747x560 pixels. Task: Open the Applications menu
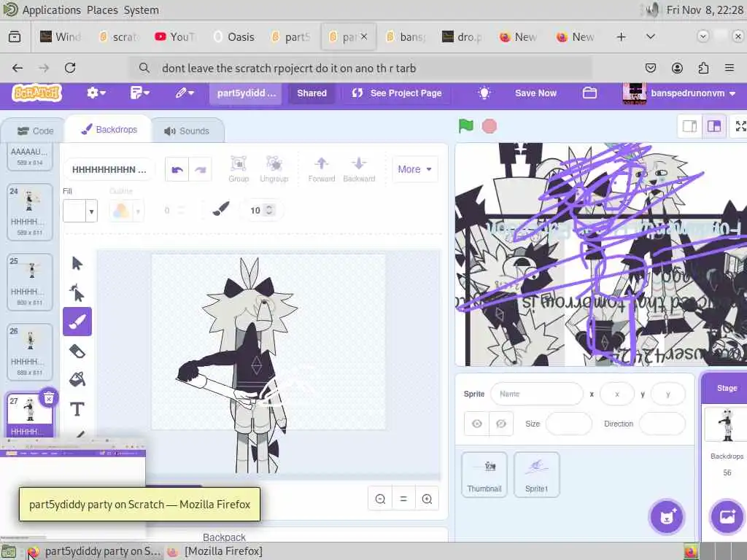click(x=52, y=10)
